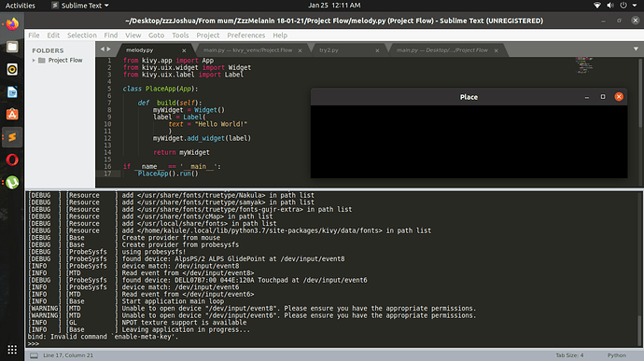Open Python syntax selector in status bar
Viewport: 644px width, 361px height.
[617, 355]
